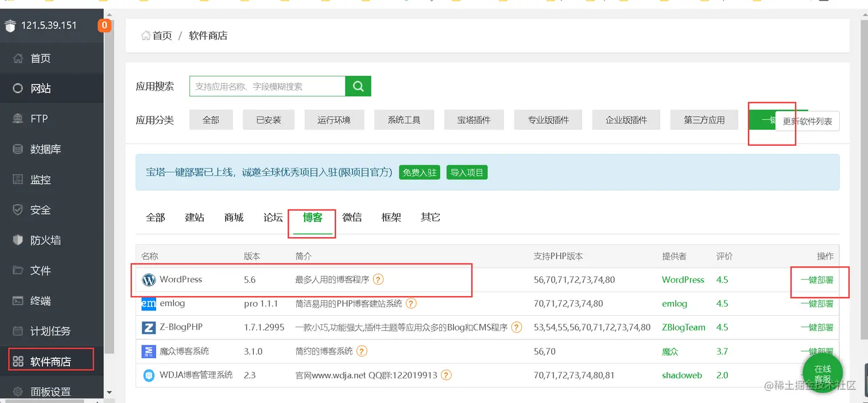Click the FTP icon in the sidebar
The height and width of the screenshot is (403, 868).
tap(18, 119)
